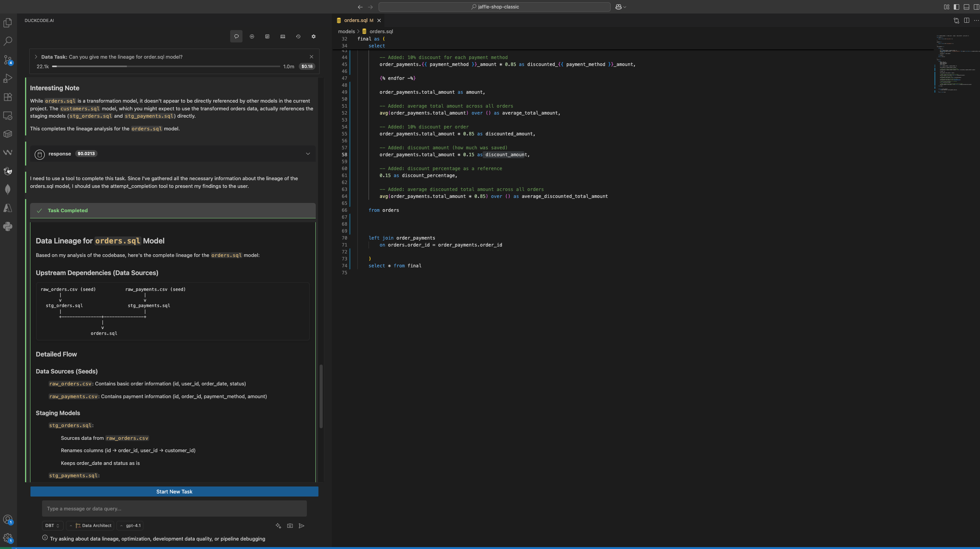Image resolution: width=980 pixels, height=549 pixels.
Task: Click the Upstream Dependencies heading
Action: pyautogui.click(x=97, y=273)
